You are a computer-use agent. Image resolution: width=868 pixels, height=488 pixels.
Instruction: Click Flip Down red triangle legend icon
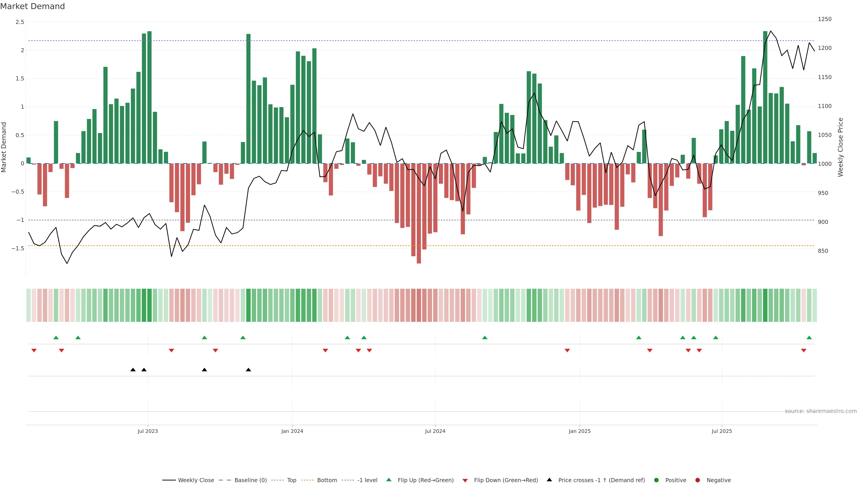click(465, 481)
